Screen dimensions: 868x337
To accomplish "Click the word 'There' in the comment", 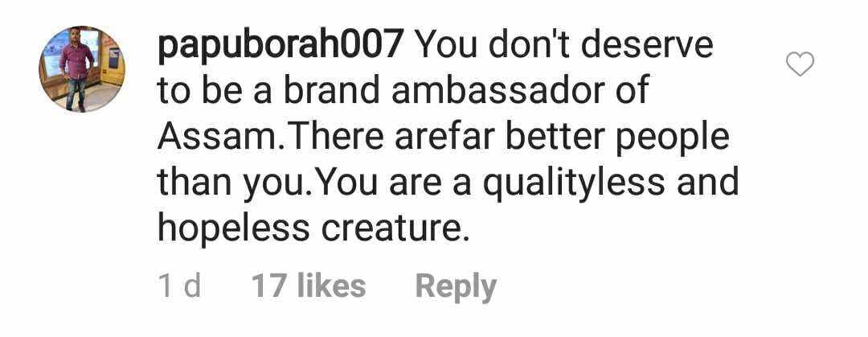I will (335, 137).
